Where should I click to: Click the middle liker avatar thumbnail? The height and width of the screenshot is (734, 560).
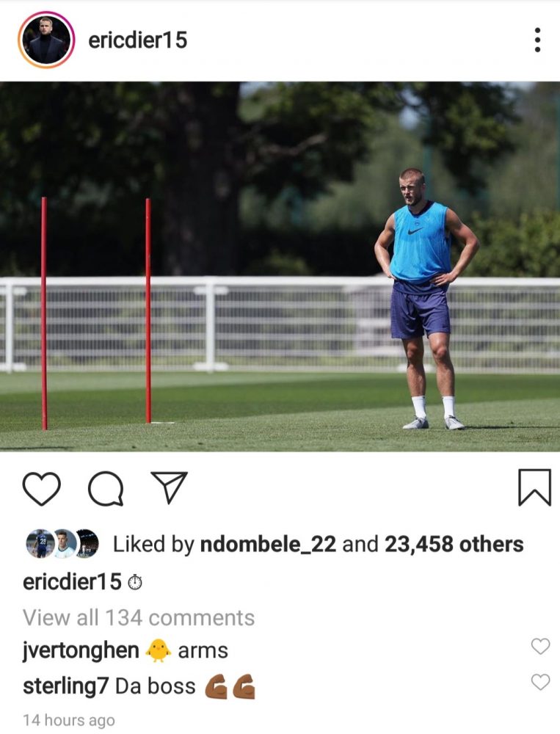point(65,543)
